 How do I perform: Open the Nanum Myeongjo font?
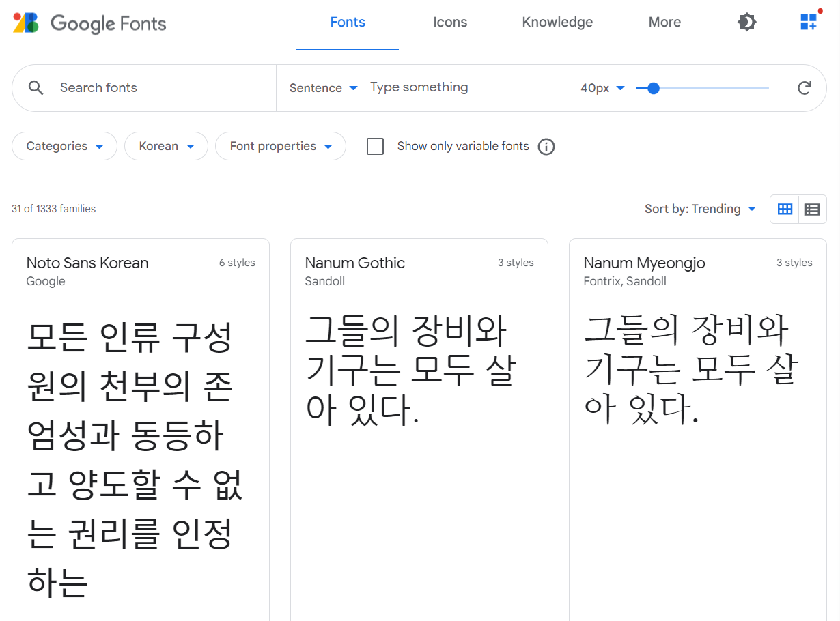(x=645, y=263)
